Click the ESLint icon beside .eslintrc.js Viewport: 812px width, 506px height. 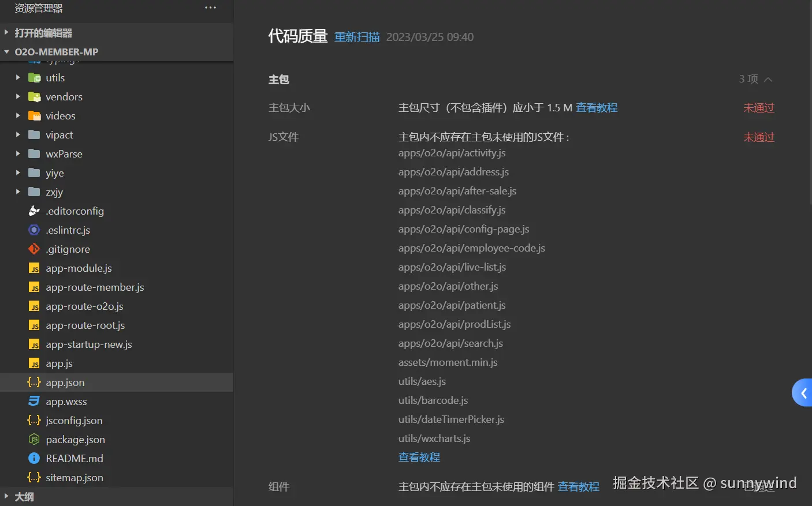[34, 230]
